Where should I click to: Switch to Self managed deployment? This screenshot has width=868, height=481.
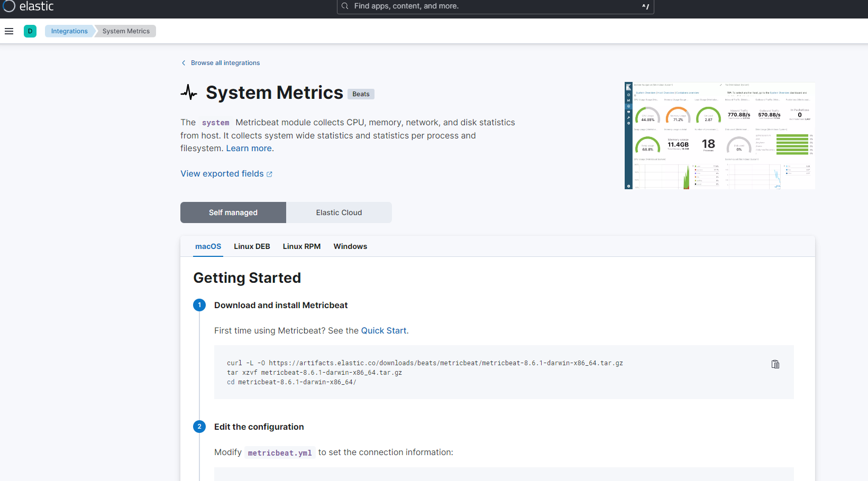pos(233,212)
